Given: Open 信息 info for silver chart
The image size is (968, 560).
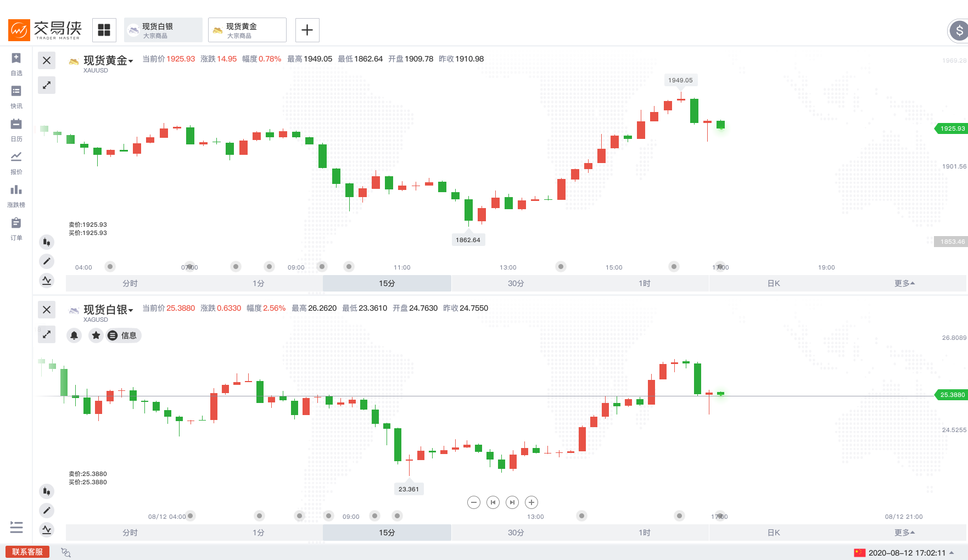Looking at the screenshot, I should 124,335.
